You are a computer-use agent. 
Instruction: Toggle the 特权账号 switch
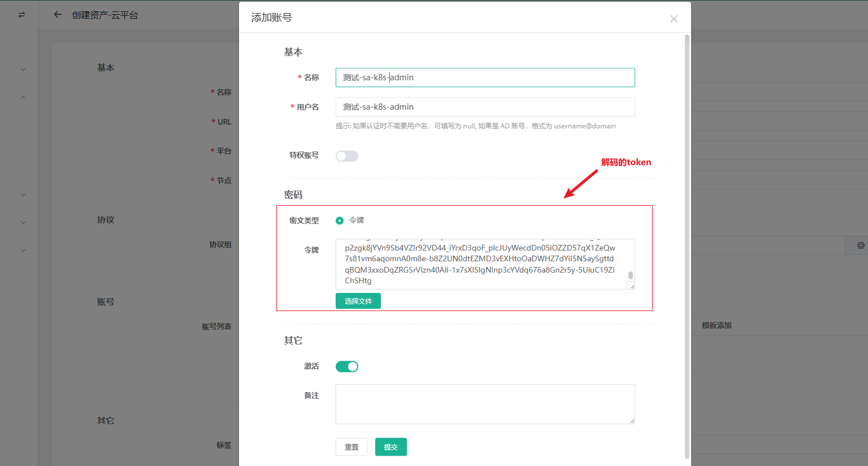(x=347, y=156)
